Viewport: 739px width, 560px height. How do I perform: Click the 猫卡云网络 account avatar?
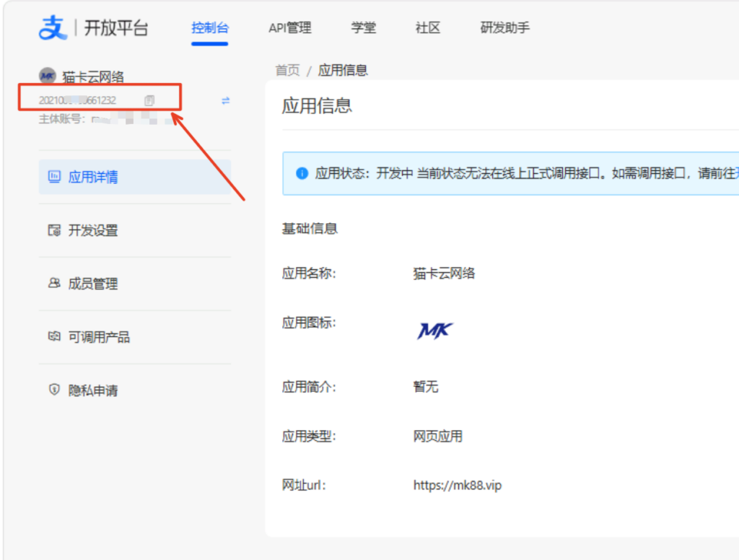(x=47, y=76)
